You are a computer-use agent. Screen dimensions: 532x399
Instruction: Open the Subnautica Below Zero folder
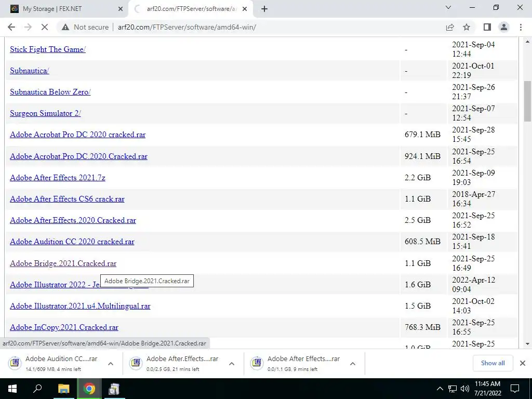[x=50, y=92]
